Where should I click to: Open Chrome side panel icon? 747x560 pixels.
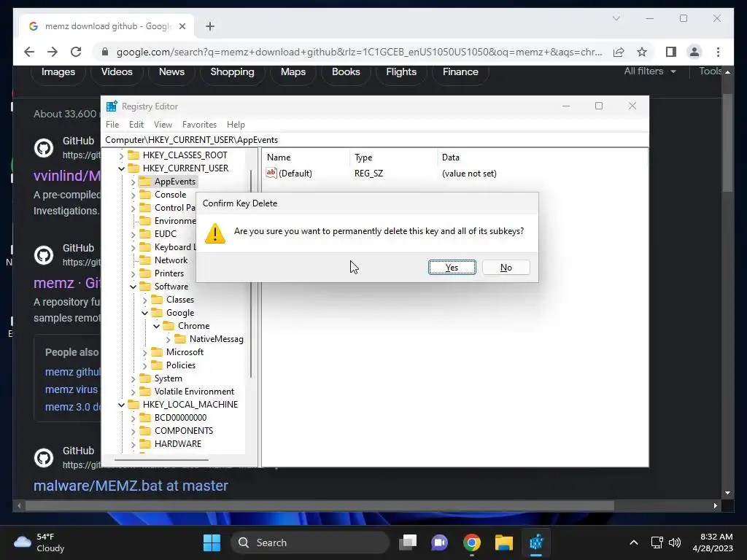click(x=671, y=52)
